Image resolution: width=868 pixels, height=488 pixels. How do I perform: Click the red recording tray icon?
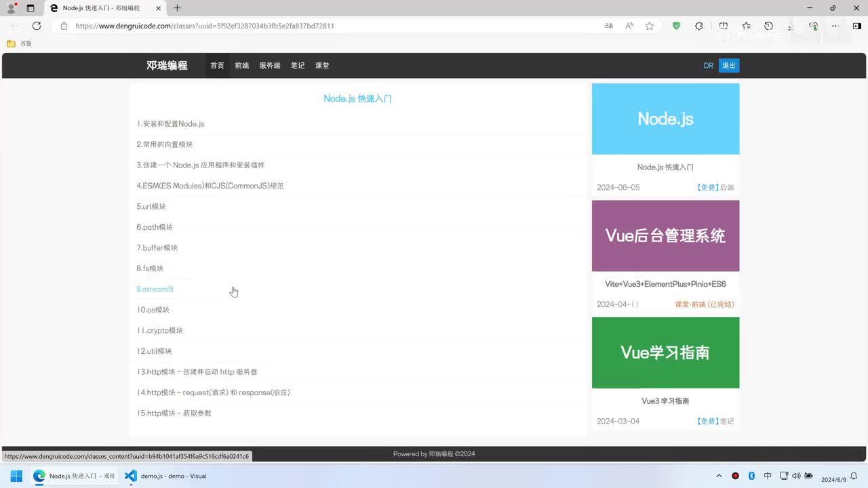[735, 476]
